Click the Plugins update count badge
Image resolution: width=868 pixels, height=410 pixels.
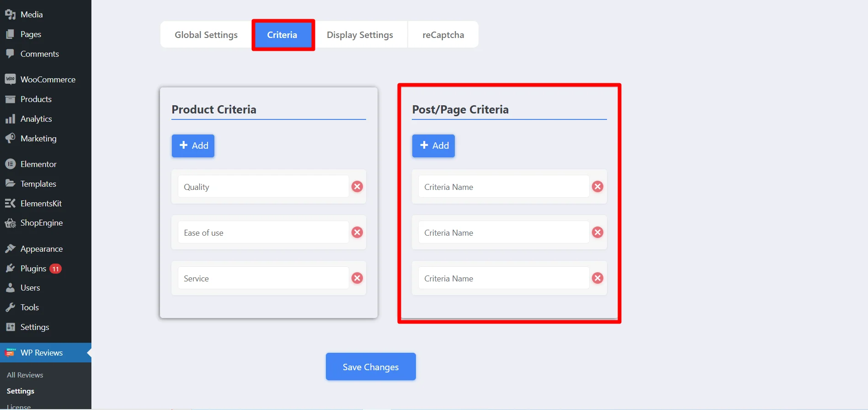click(x=55, y=269)
